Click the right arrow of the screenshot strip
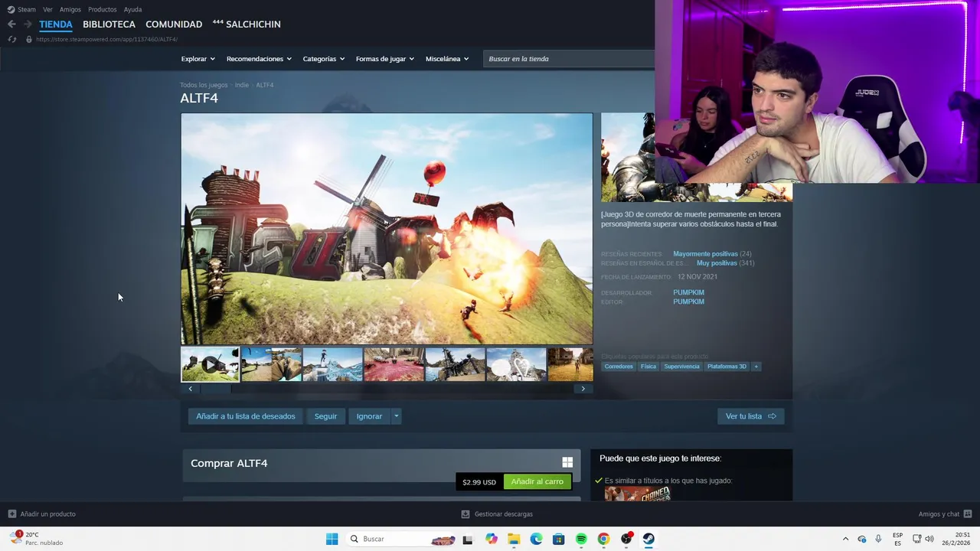 583,389
